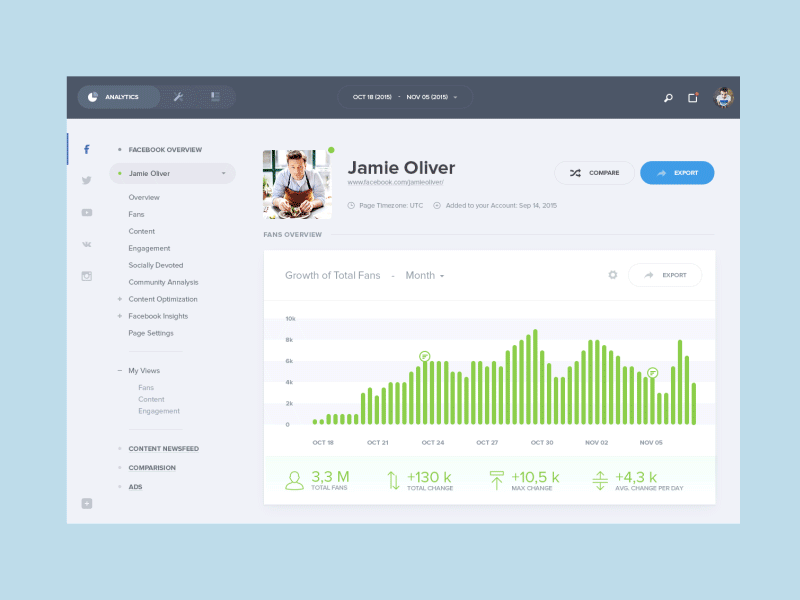Open the Analytics tab in top bar
This screenshot has width=800, height=600.
(119, 97)
